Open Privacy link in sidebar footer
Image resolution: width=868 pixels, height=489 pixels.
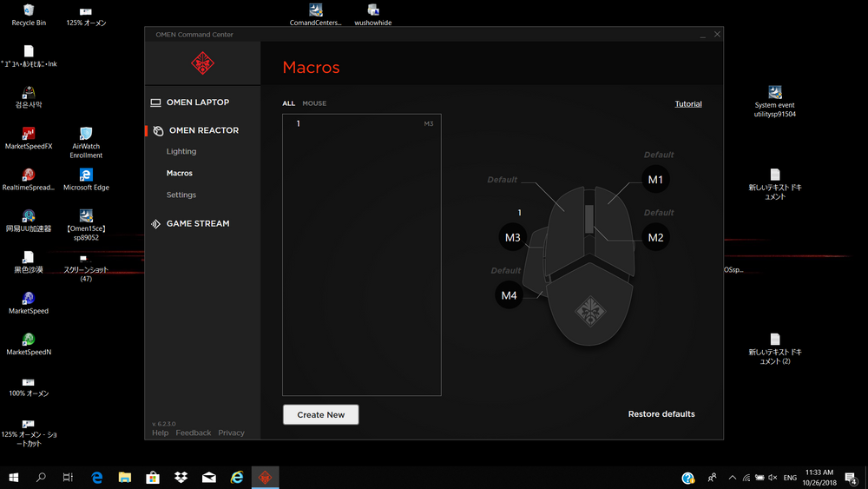[231, 433]
